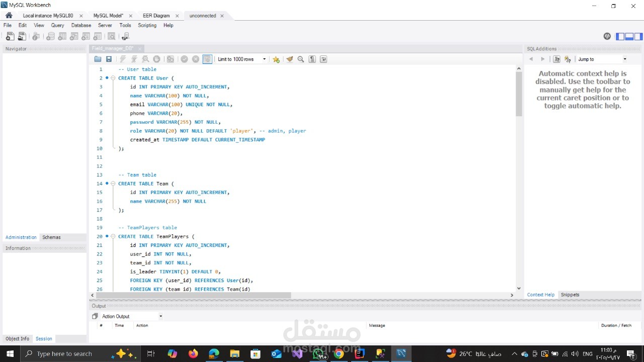This screenshot has width=644, height=362.
Task: Collapse the CREATE TABLE Team code block
Action: pyautogui.click(x=113, y=184)
